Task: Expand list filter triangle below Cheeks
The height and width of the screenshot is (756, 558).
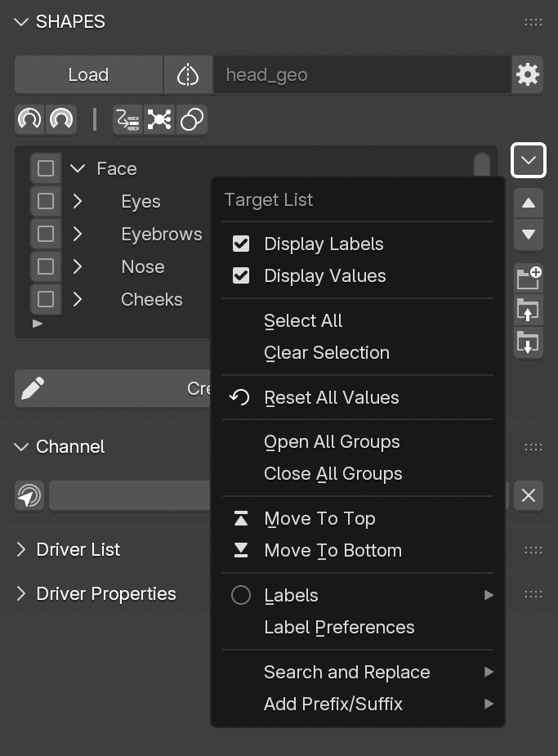Action: pyautogui.click(x=38, y=324)
